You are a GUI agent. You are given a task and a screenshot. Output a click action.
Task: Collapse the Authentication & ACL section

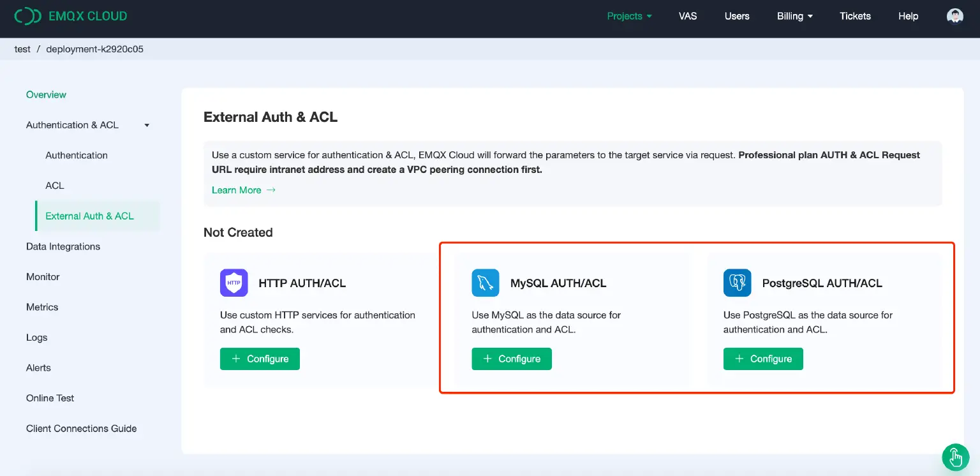[146, 125]
